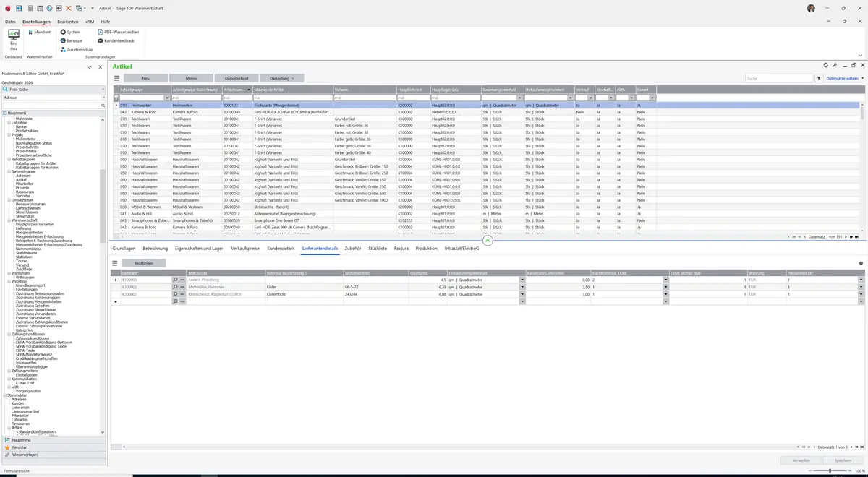Click search magnifier in the K100000 supplier row
The image size is (868, 477).
[x=175, y=280]
